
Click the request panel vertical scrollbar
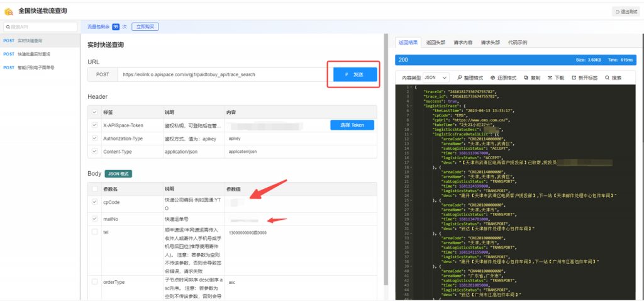[x=386, y=161]
